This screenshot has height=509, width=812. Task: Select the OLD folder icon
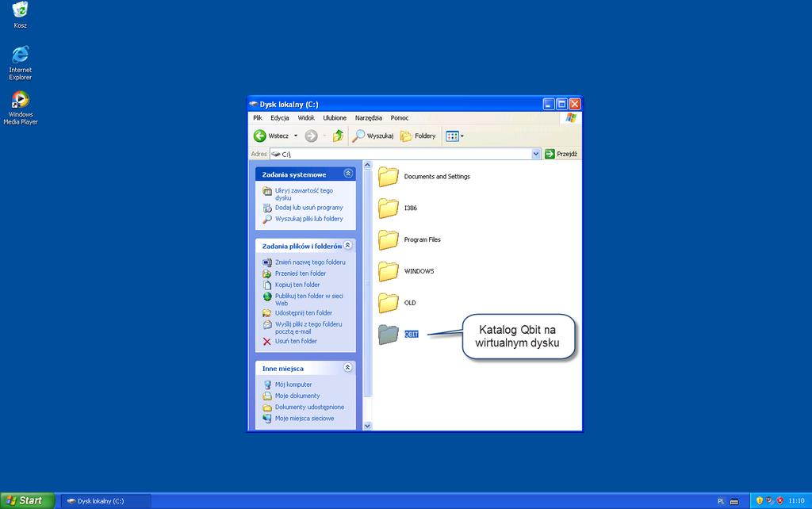click(388, 303)
